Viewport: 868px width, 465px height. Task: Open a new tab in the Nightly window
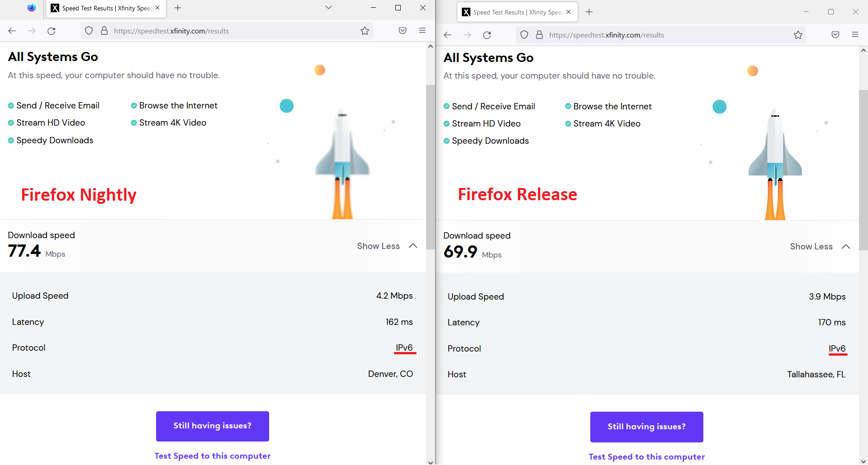(178, 8)
